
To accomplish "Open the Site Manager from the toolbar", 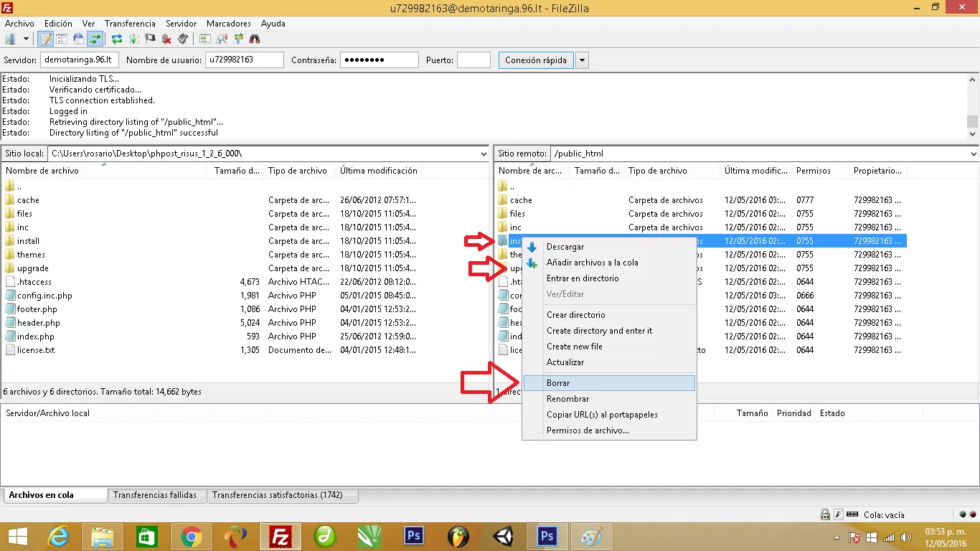I will [10, 39].
